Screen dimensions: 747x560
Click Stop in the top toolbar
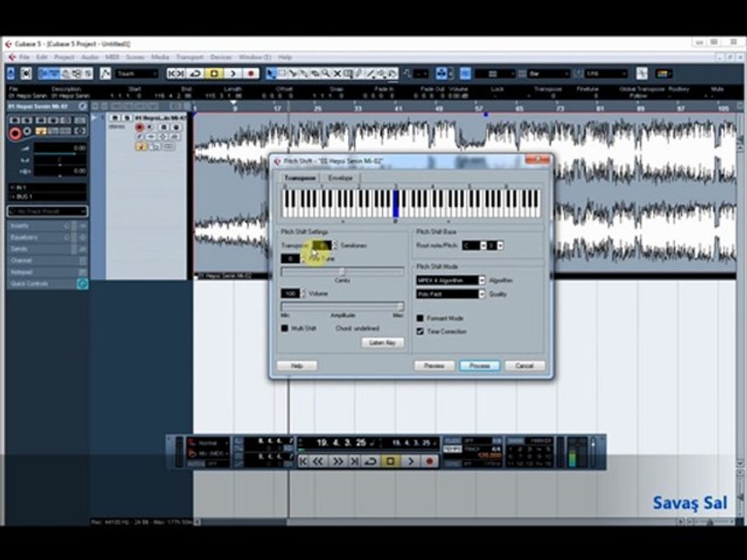tap(214, 73)
